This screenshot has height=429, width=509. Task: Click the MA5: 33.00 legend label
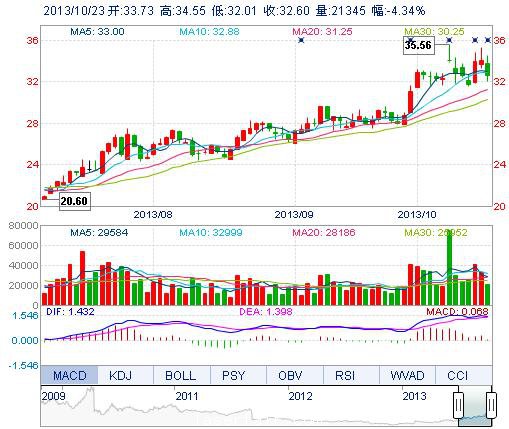97,32
